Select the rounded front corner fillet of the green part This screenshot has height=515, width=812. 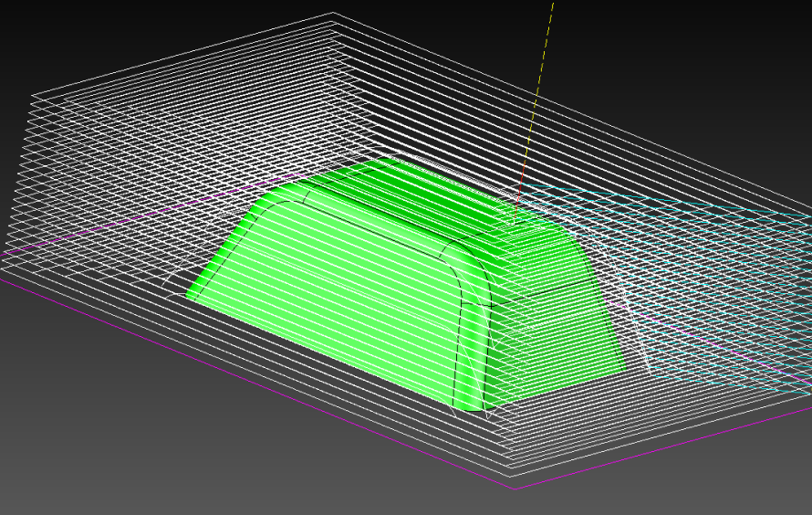tap(472, 347)
